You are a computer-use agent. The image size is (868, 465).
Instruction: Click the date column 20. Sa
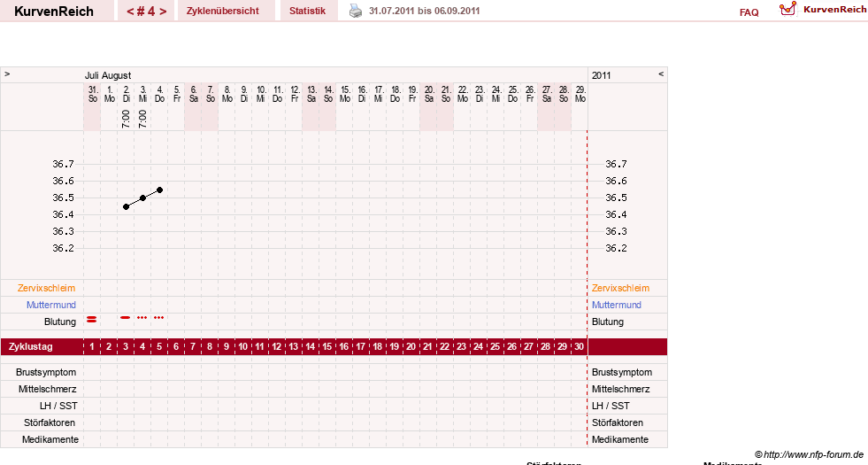coord(429,94)
